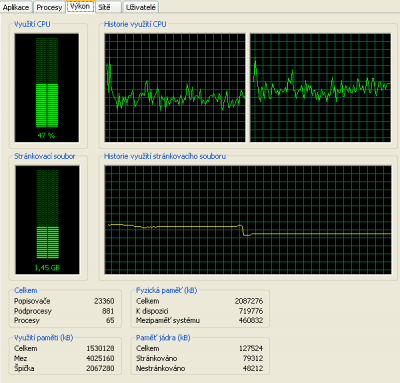
Task: Select Mezipaměť systému value 460832
Action: click(x=251, y=320)
